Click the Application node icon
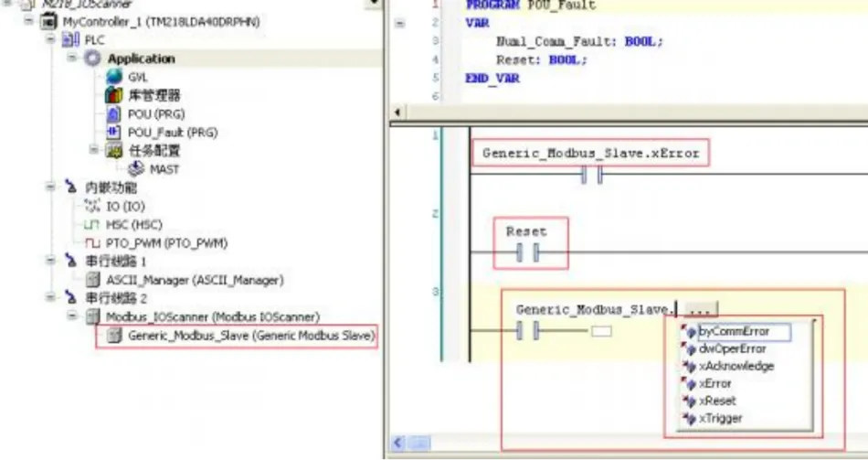 pos(92,59)
